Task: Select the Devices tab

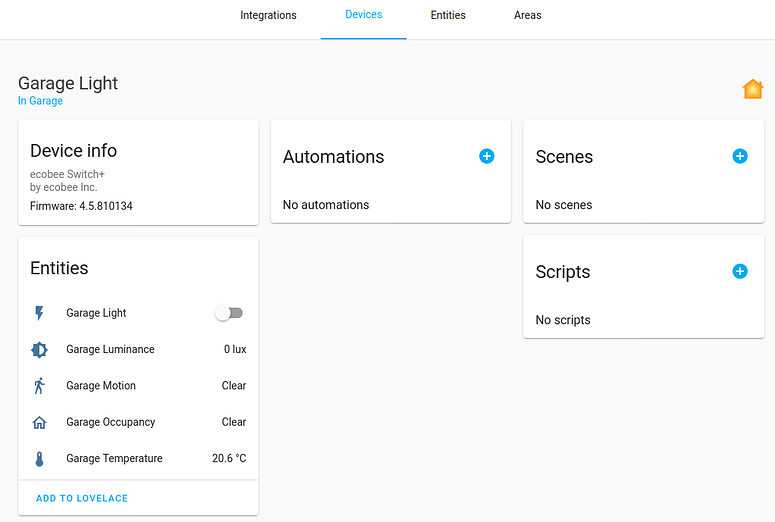Action: (364, 15)
